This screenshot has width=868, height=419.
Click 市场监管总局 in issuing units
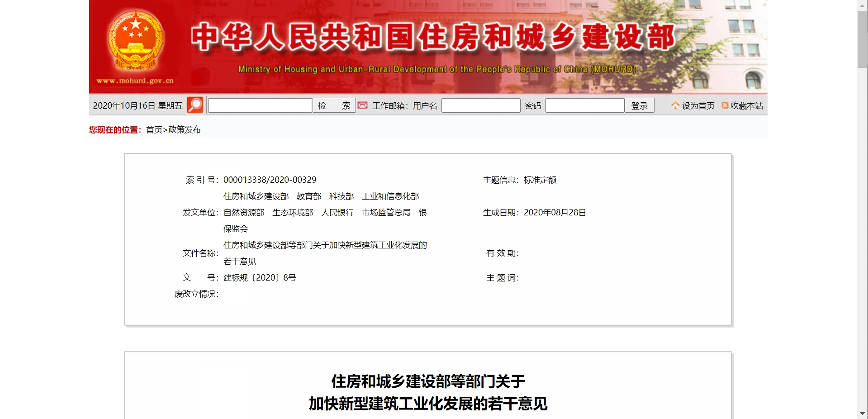[x=386, y=213]
